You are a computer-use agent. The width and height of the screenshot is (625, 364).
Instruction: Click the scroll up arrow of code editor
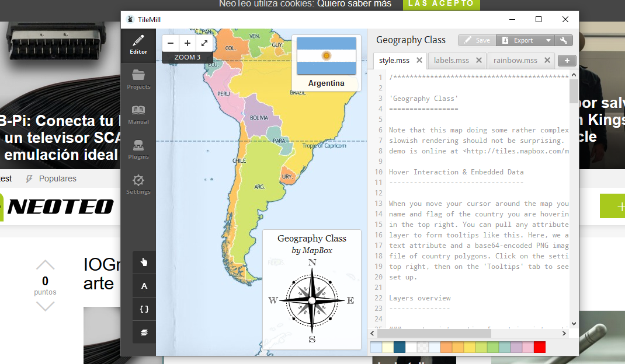(x=574, y=75)
